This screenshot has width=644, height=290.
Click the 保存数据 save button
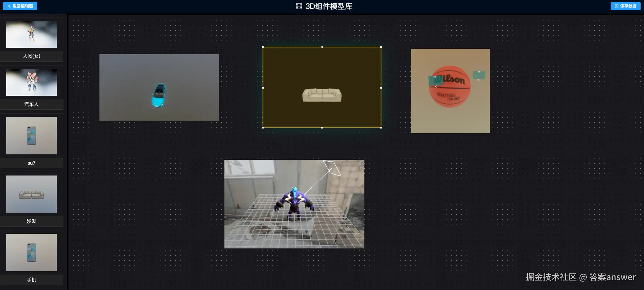click(x=625, y=6)
